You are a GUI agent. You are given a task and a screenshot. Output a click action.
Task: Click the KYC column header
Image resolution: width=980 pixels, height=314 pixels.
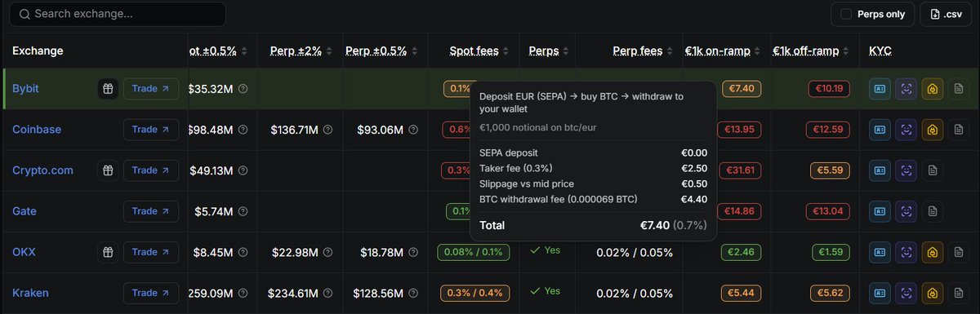coord(880,51)
